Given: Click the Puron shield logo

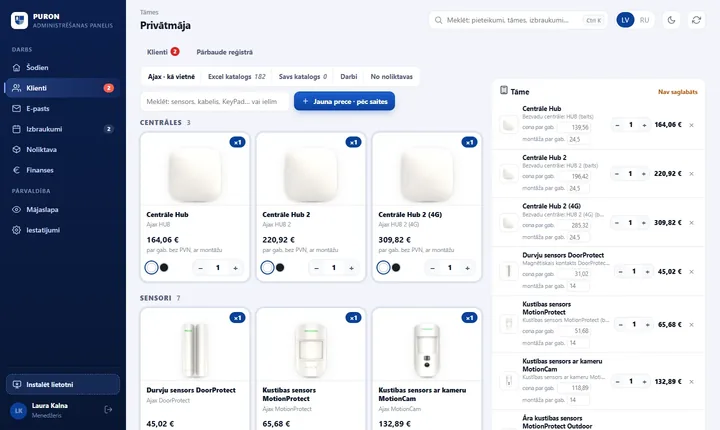Looking at the screenshot, I should tap(19, 20).
